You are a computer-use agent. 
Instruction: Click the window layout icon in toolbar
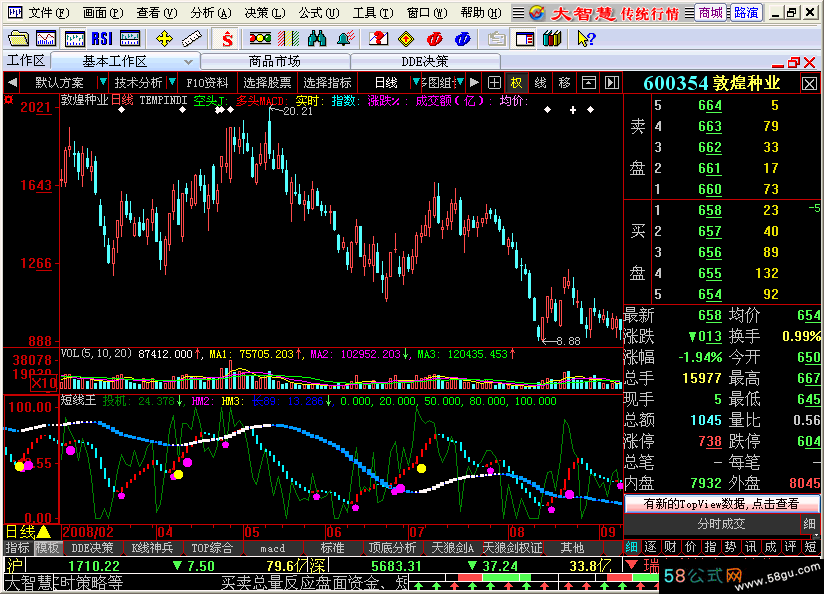tap(524, 38)
